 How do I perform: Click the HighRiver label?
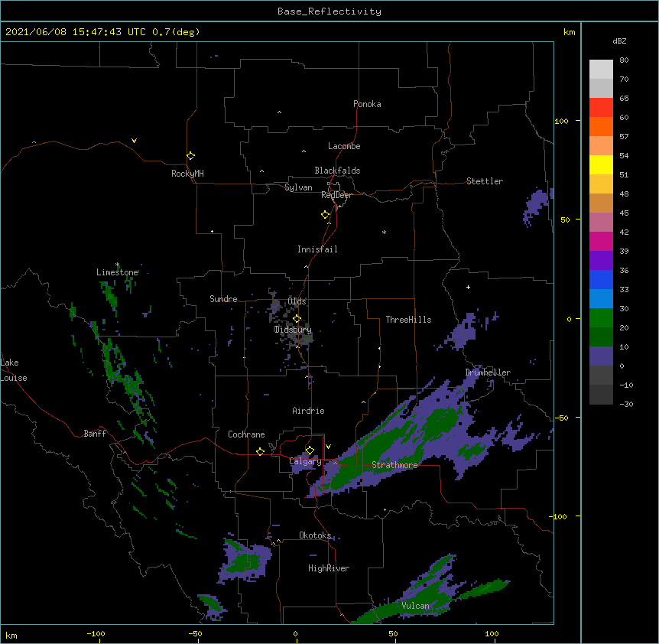[x=329, y=568]
